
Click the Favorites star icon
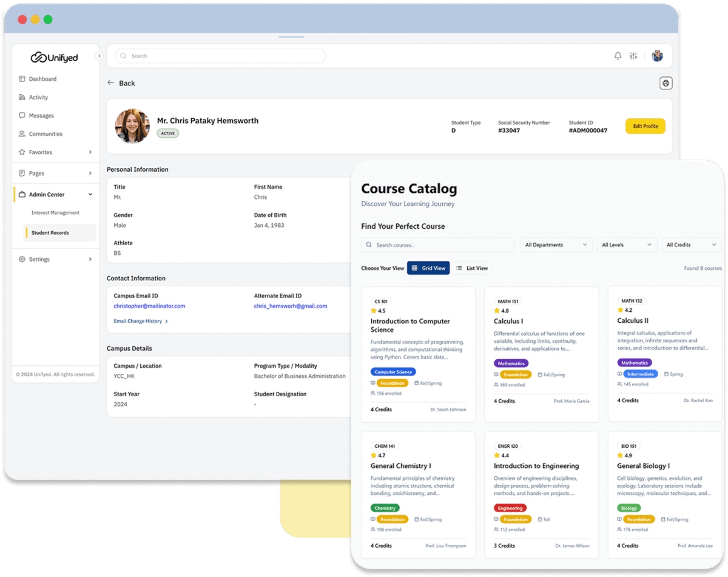click(x=22, y=152)
